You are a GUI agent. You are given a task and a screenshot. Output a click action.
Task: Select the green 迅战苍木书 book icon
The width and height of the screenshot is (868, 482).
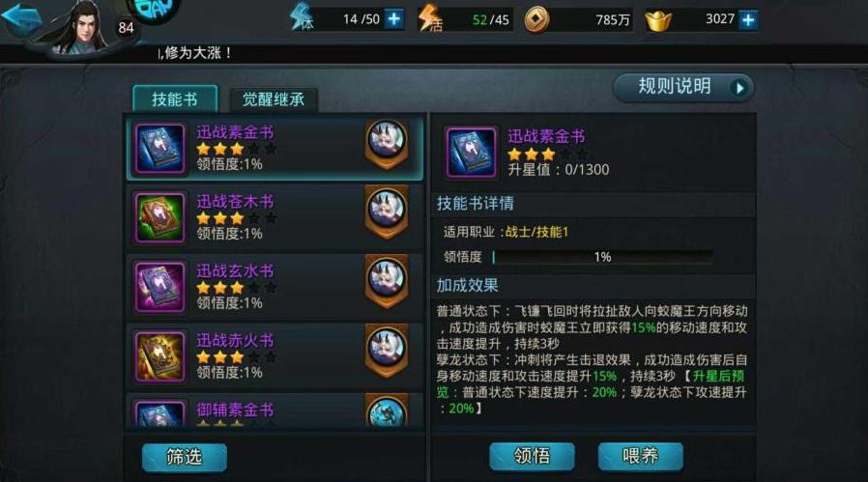[160, 217]
